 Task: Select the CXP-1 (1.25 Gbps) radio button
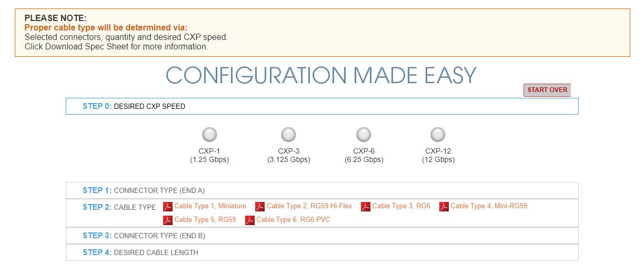point(209,135)
